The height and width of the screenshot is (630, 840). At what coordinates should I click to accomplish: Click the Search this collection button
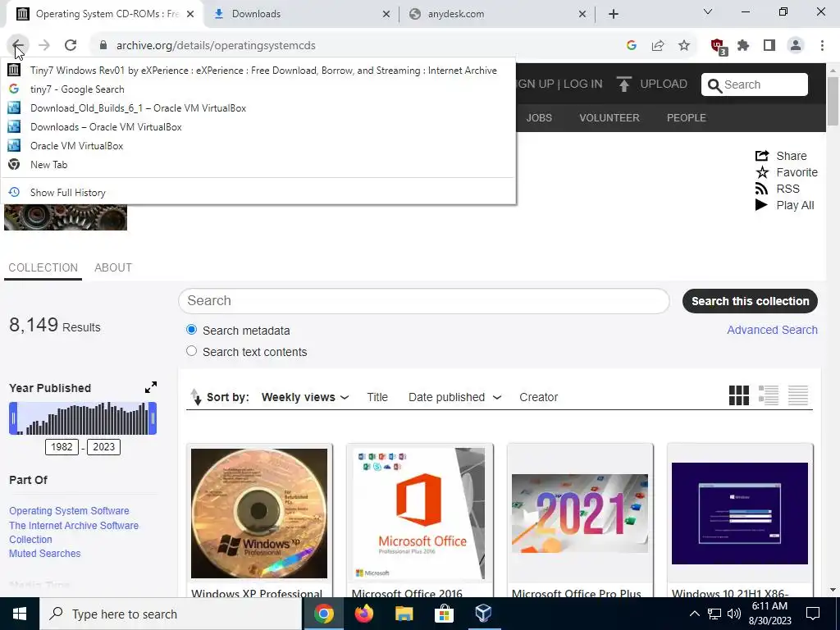pyautogui.click(x=750, y=301)
